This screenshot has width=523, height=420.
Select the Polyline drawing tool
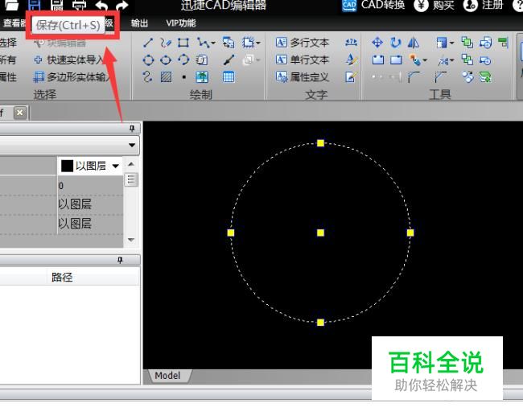[x=202, y=43]
